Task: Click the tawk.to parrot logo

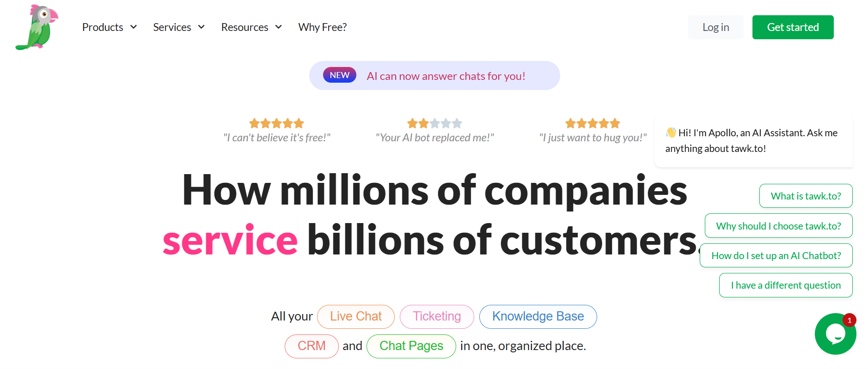Action: [x=37, y=27]
